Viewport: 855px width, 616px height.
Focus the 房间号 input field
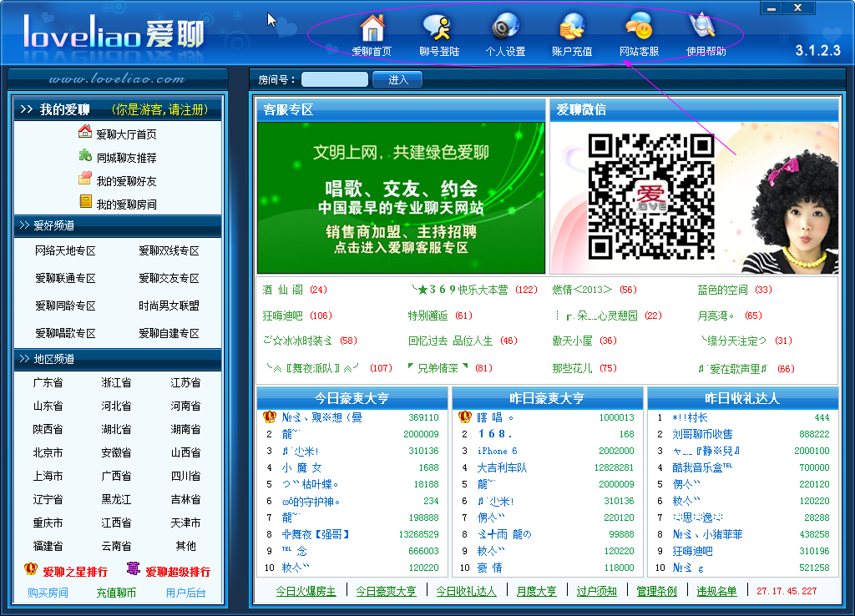[x=335, y=79]
